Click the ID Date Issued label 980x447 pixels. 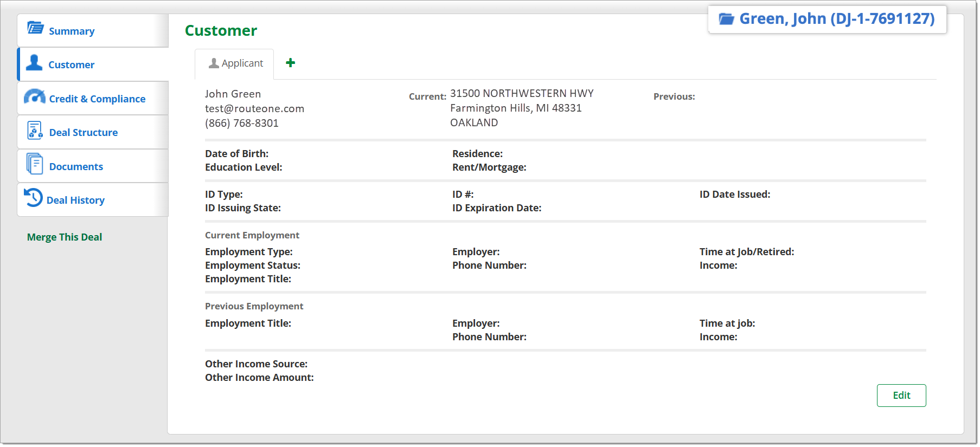coord(735,195)
